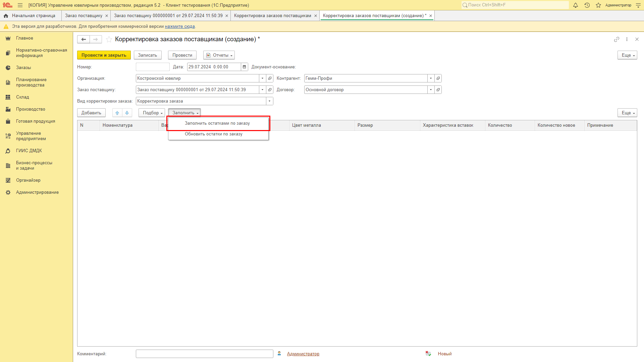Click Номенклатура column header
Image resolution: width=644 pixels, height=362 pixels.
[x=129, y=125]
